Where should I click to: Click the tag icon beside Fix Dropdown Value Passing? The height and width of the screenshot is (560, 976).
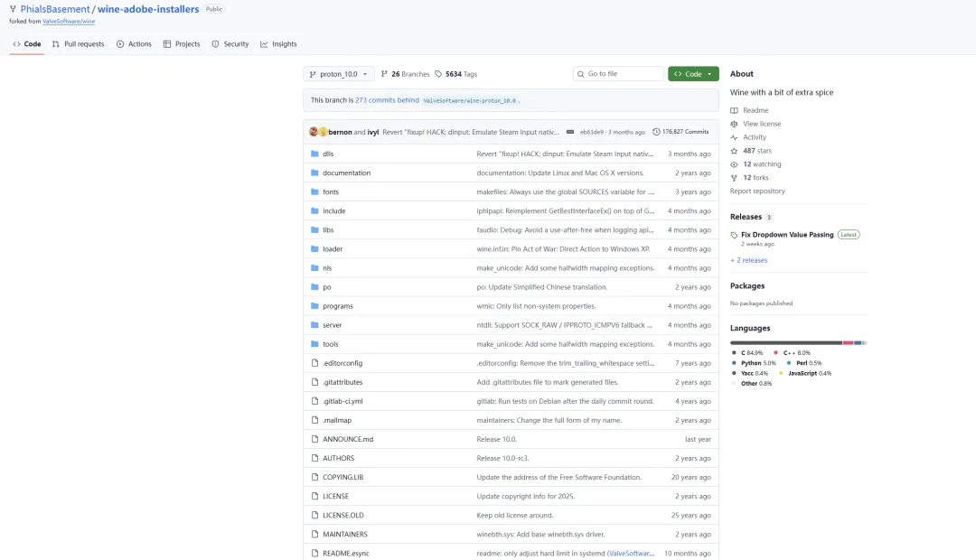[x=734, y=235]
